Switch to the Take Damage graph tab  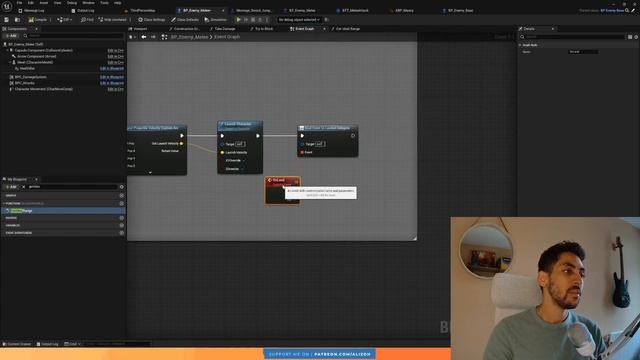point(224,29)
